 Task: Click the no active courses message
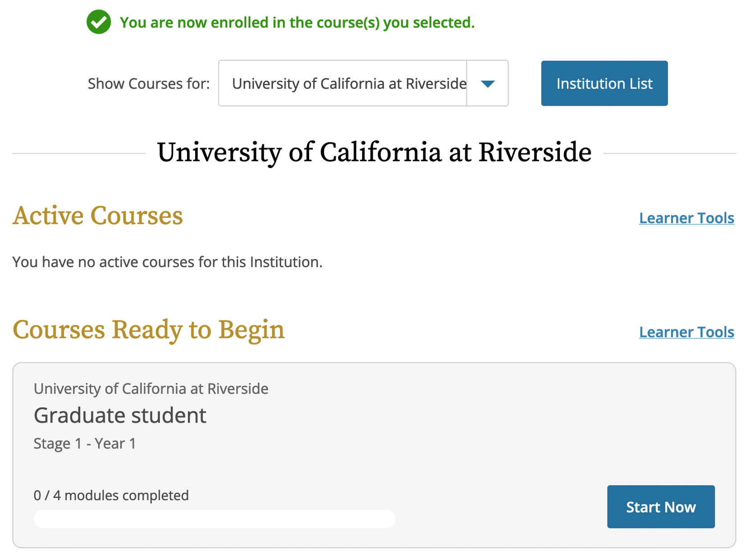167,262
